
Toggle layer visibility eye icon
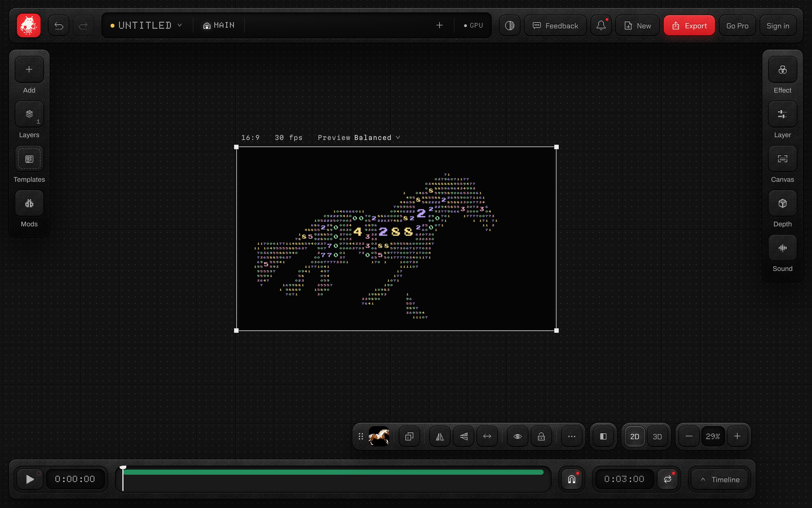[518, 437]
